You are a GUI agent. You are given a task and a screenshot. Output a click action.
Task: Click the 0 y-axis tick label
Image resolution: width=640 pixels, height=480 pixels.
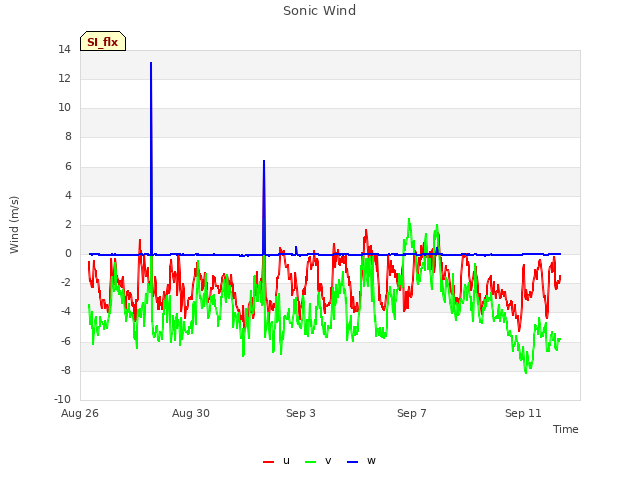(68, 254)
